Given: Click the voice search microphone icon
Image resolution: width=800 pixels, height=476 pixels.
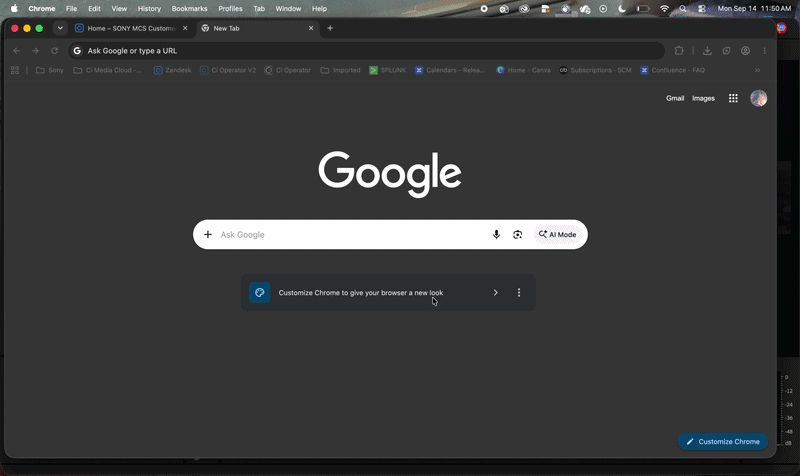Looking at the screenshot, I should (x=496, y=235).
